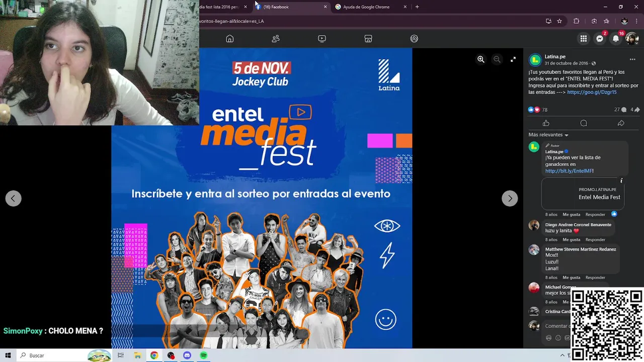Open Task View on the taskbar

121,355
